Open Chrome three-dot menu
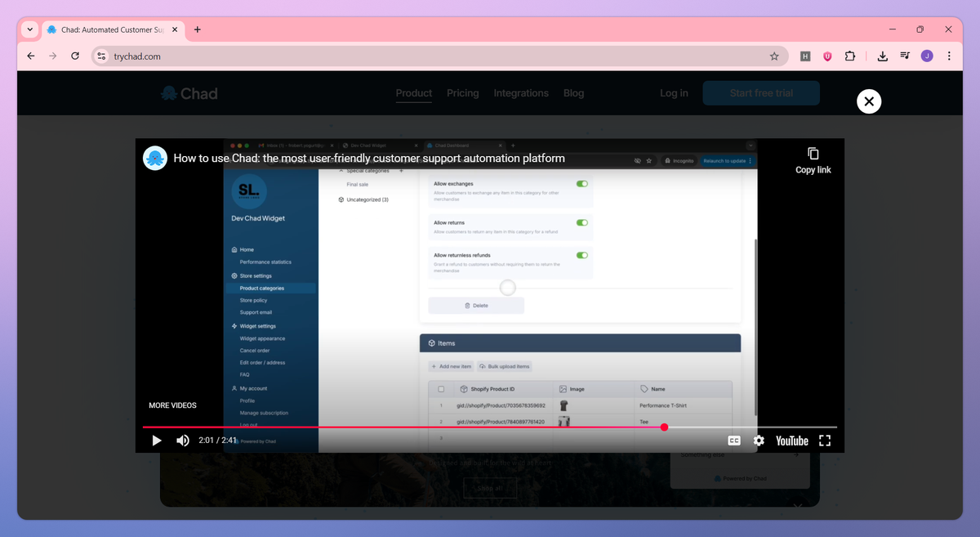 pyautogui.click(x=949, y=56)
